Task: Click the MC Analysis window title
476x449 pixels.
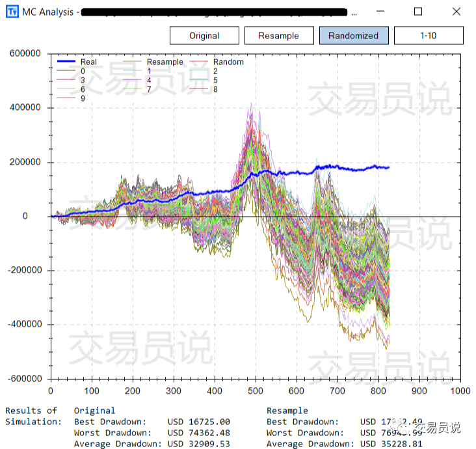Action: (x=48, y=12)
